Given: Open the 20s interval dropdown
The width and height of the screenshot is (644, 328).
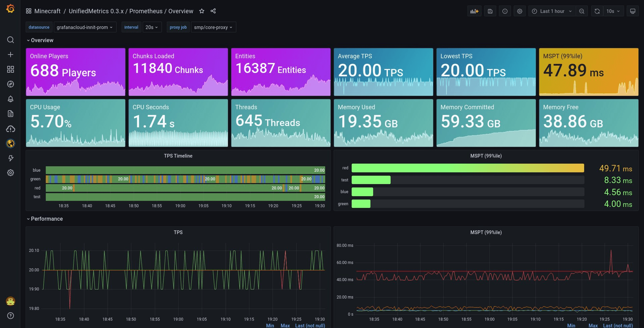Looking at the screenshot, I should [x=152, y=27].
